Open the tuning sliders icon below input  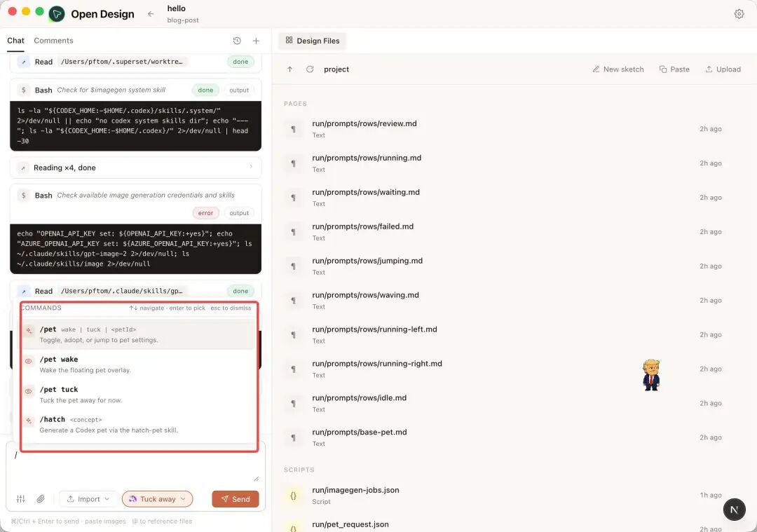click(21, 498)
